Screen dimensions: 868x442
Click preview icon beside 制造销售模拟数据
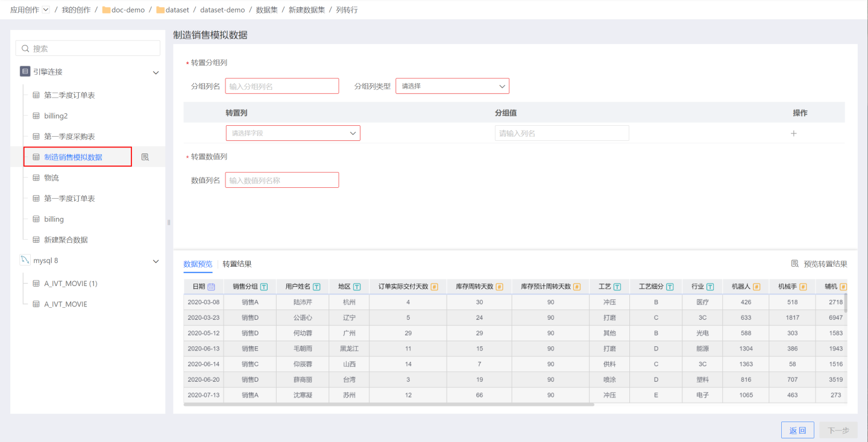[x=145, y=157]
